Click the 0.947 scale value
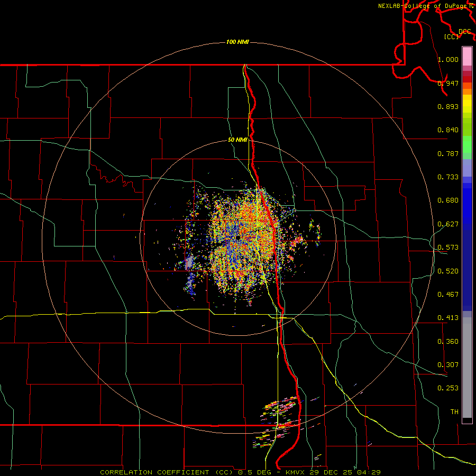 [x=448, y=83]
